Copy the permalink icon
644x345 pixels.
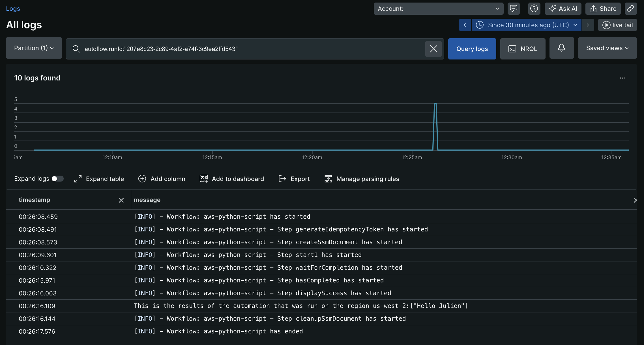click(630, 8)
